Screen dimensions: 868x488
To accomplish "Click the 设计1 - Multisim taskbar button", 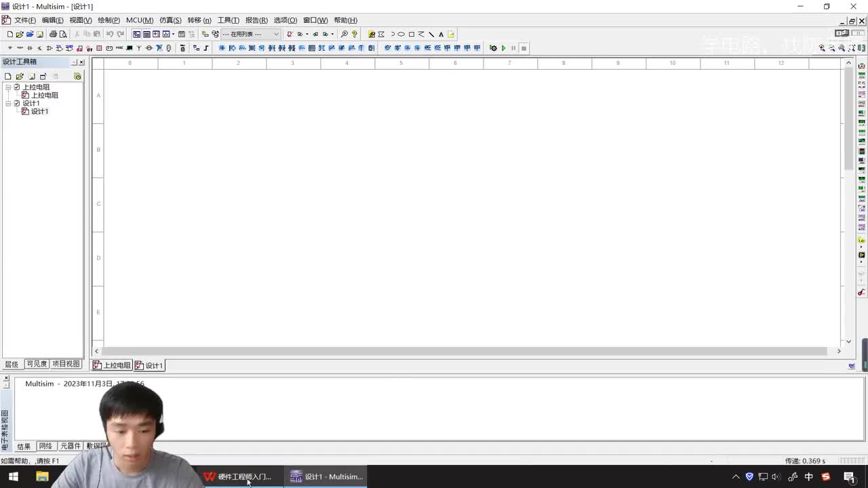I will pos(327,476).
